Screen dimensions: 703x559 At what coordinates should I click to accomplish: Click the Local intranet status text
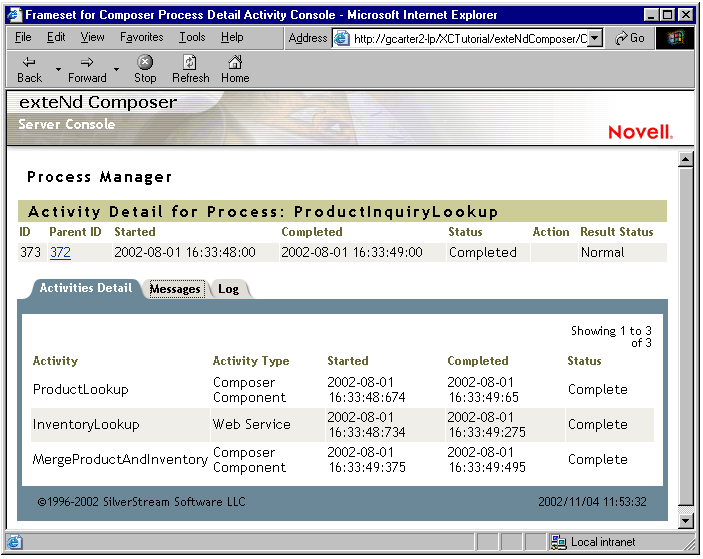tap(603, 542)
